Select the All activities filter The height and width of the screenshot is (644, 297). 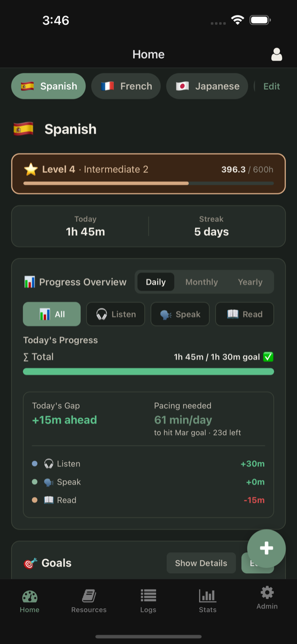click(51, 314)
